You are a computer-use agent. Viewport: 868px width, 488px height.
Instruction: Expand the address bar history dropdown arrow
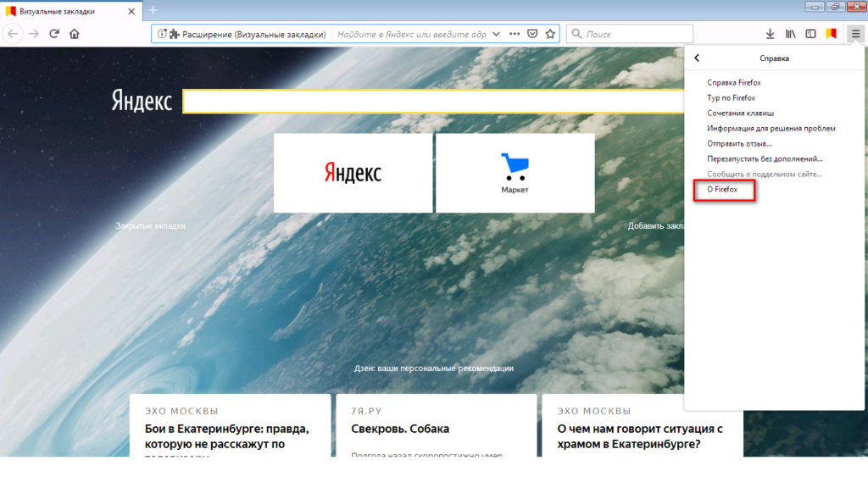[x=496, y=34]
